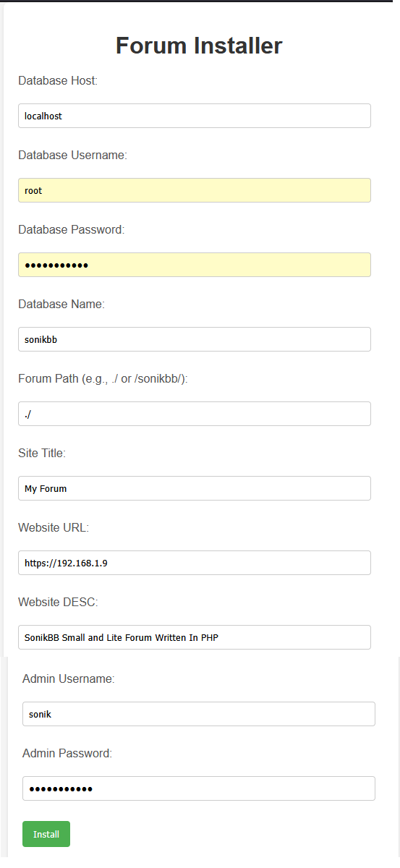This screenshot has width=400, height=868.
Task: Focus the Database Host field containing localhost
Action: pos(195,116)
